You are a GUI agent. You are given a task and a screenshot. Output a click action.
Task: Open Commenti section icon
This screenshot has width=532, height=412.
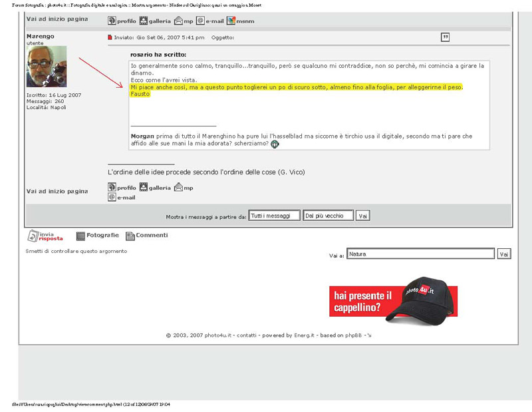point(130,236)
